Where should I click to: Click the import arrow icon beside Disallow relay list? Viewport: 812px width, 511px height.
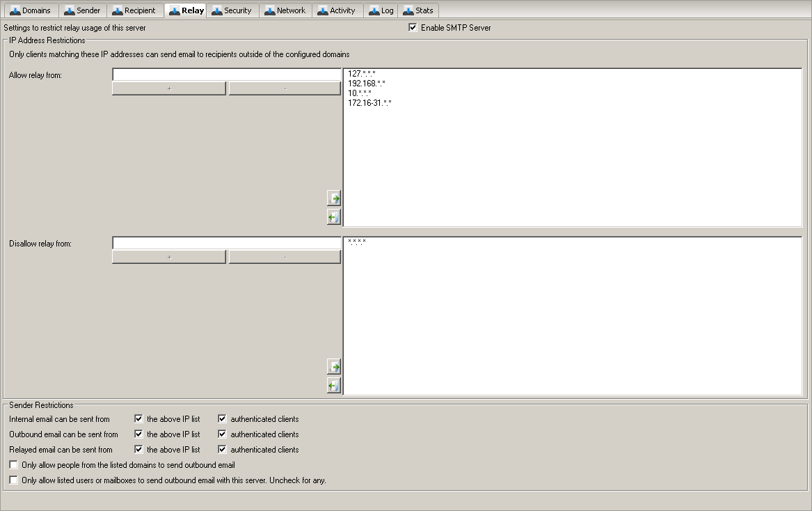tap(334, 367)
